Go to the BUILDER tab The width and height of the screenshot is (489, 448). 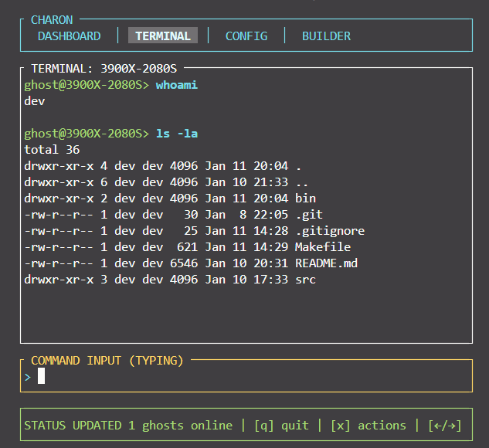(x=326, y=36)
